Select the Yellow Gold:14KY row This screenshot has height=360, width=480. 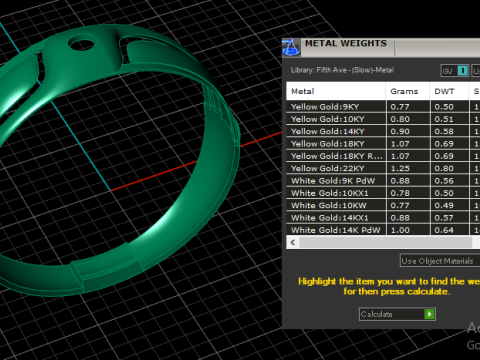tap(383, 131)
